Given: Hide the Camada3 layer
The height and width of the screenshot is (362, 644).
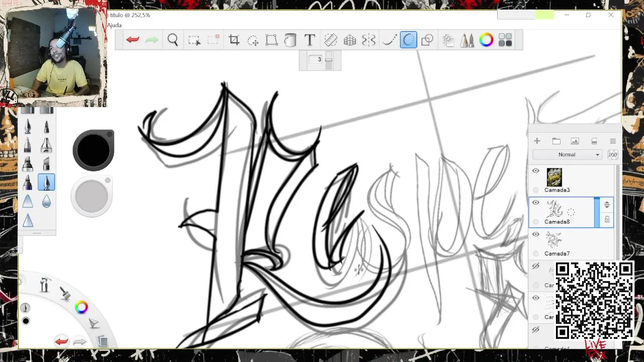Looking at the screenshot, I should [536, 171].
